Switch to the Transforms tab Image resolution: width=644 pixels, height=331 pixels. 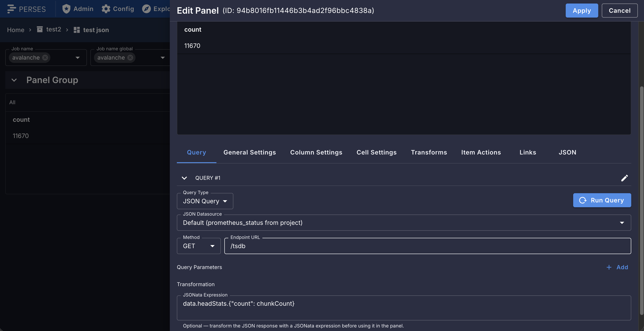click(429, 152)
